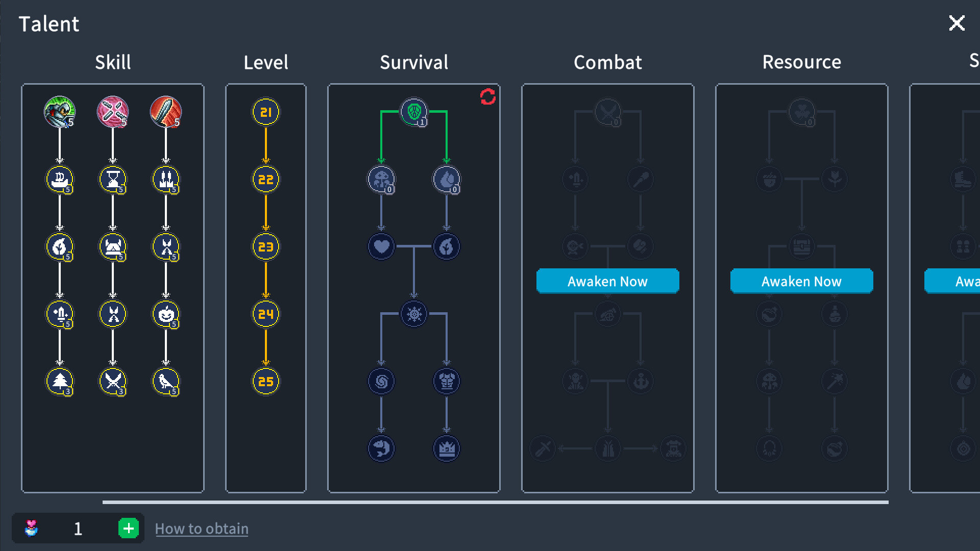Select the spiral talent node

tap(381, 382)
